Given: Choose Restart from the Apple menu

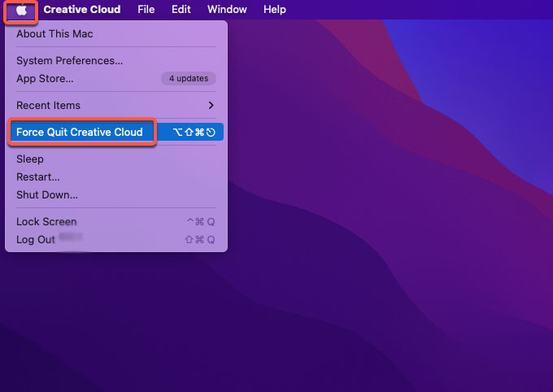Looking at the screenshot, I should [38, 177].
